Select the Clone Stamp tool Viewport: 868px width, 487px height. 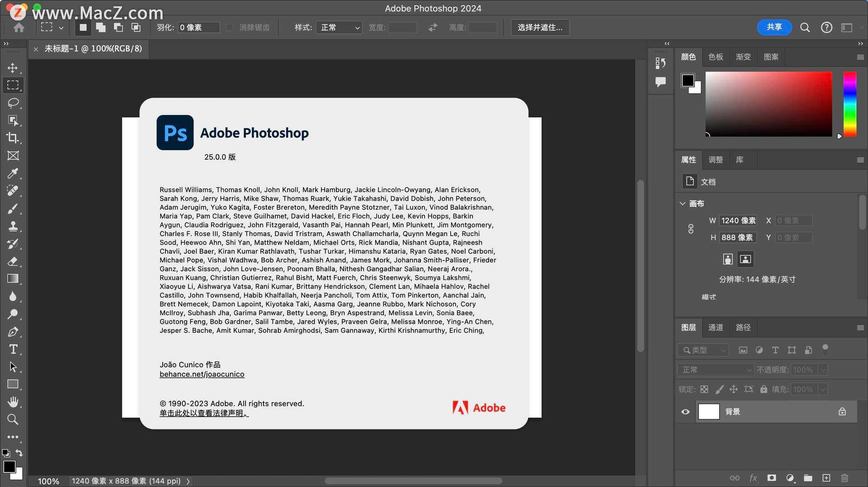click(x=13, y=226)
